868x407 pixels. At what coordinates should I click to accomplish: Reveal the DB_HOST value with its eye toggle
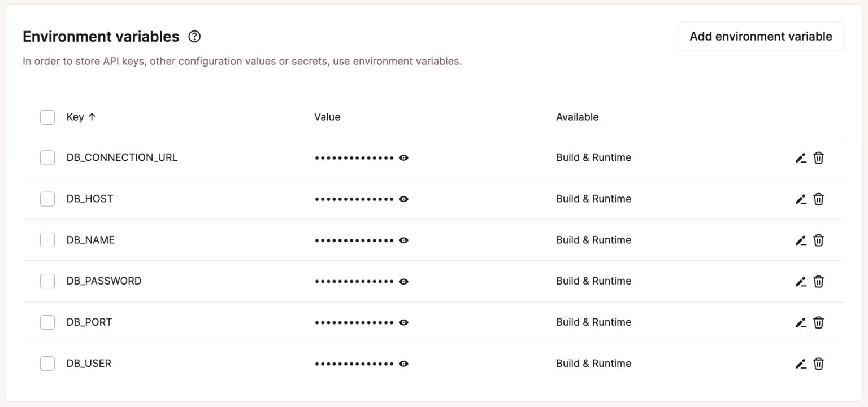pos(403,199)
